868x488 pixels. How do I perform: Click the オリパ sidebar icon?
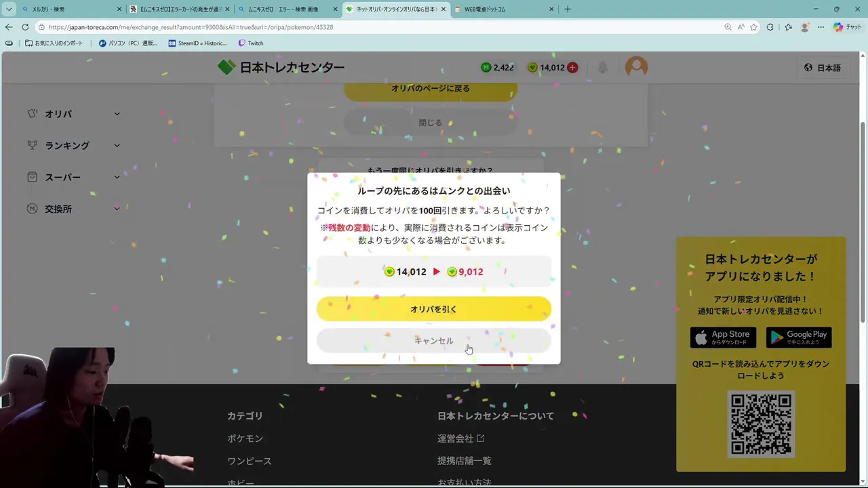click(32, 114)
